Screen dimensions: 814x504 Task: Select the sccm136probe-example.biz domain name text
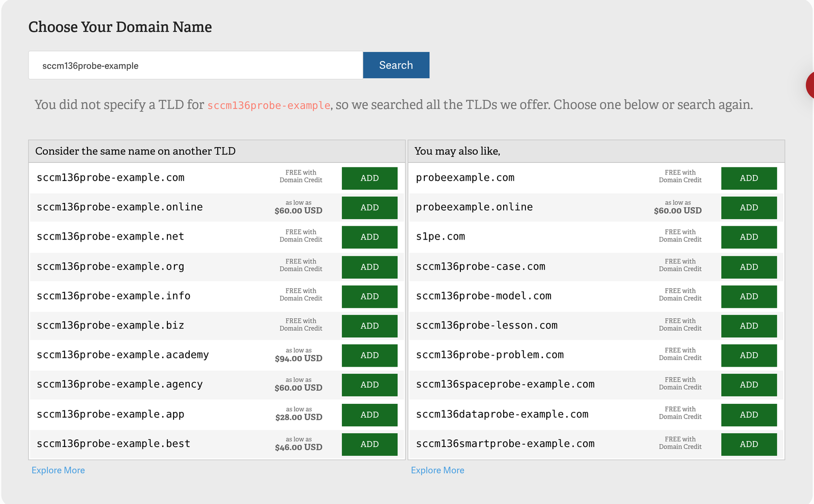point(110,326)
